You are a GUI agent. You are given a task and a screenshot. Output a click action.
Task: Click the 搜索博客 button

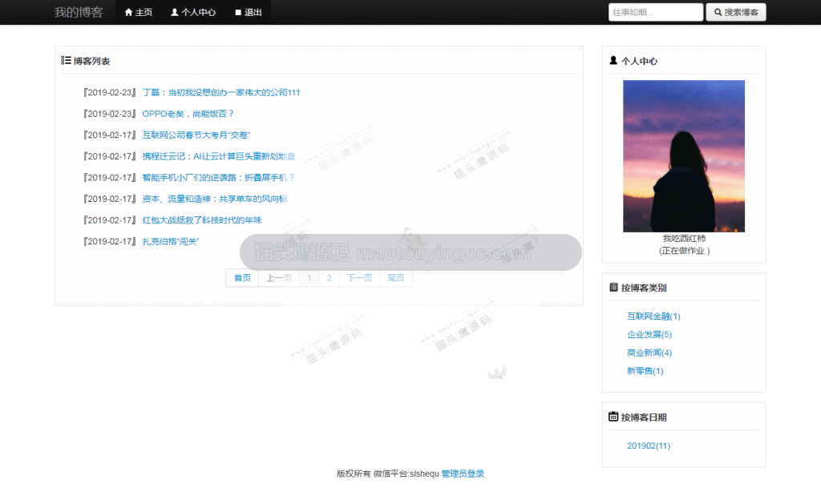coord(736,12)
